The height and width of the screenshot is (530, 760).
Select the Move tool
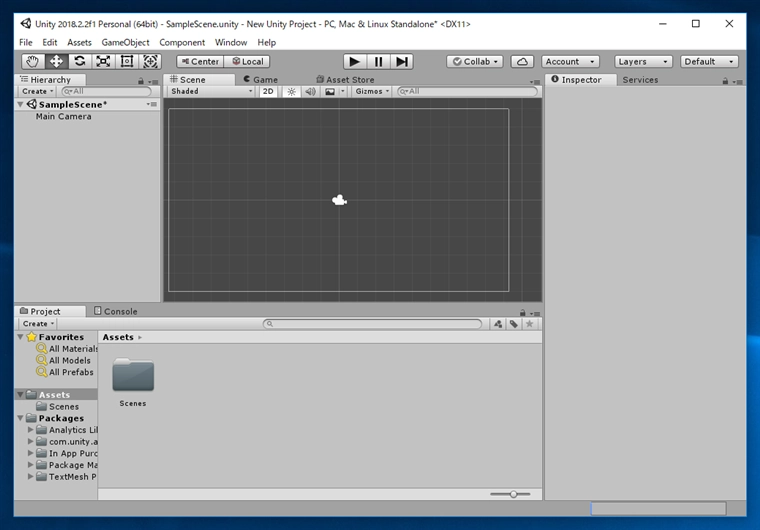click(x=56, y=62)
